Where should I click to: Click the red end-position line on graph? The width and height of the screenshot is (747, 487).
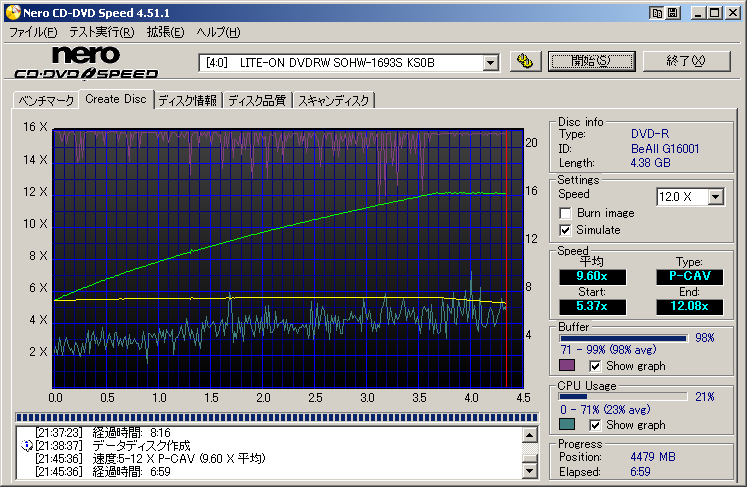506,257
